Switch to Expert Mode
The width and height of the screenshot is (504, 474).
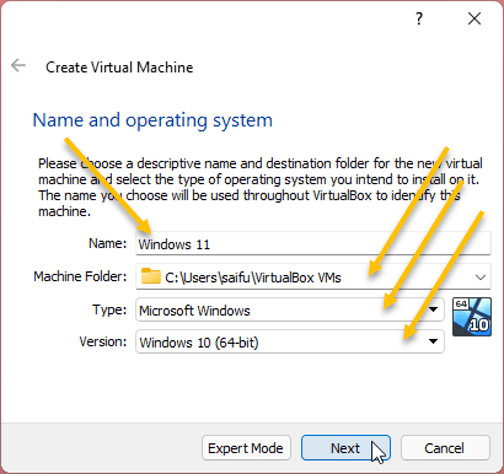tap(246, 448)
